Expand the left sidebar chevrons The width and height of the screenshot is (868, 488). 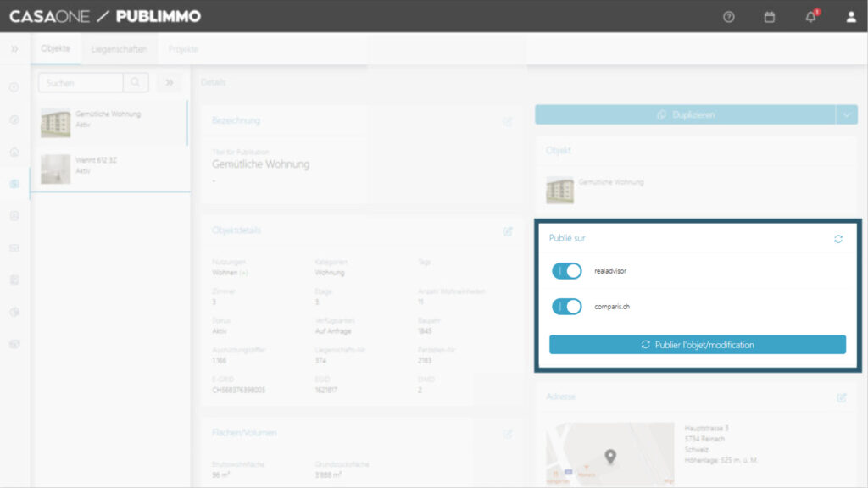[14, 49]
